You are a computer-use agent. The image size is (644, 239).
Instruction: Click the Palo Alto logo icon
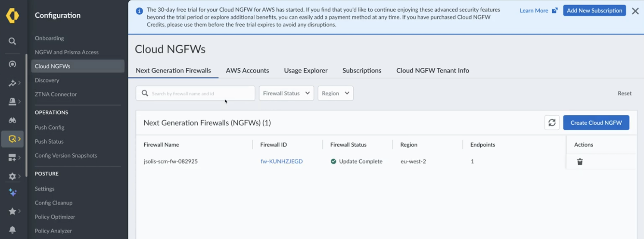(x=12, y=16)
